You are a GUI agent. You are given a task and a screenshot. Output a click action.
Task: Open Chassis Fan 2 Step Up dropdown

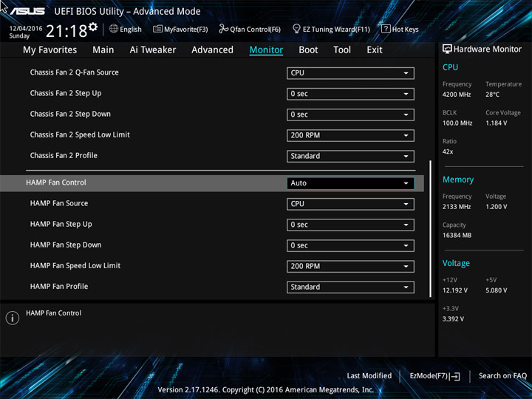point(350,94)
